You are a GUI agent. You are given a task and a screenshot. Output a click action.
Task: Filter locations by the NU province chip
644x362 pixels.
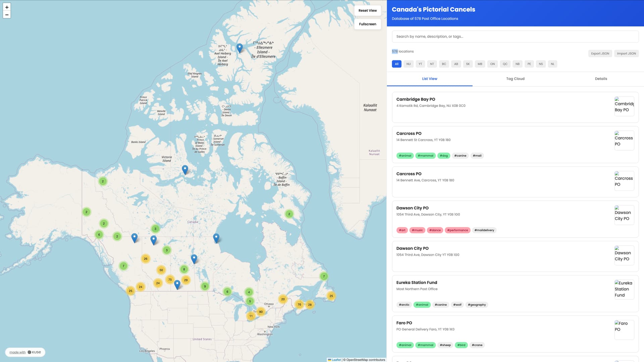click(408, 64)
